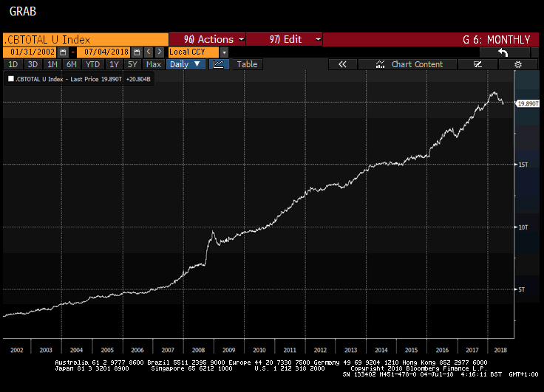Image resolution: width=544 pixels, height=392 pixels.
Task: Collapse panel with double left chevron
Action: pos(342,64)
